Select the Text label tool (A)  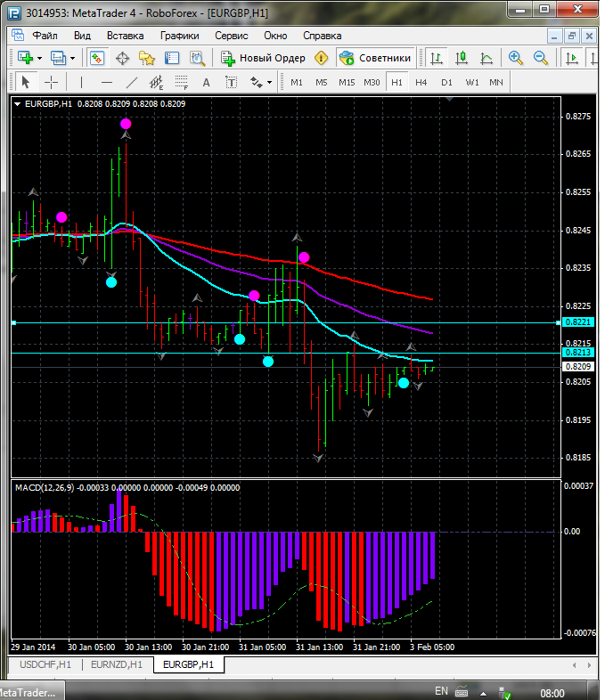point(207,82)
